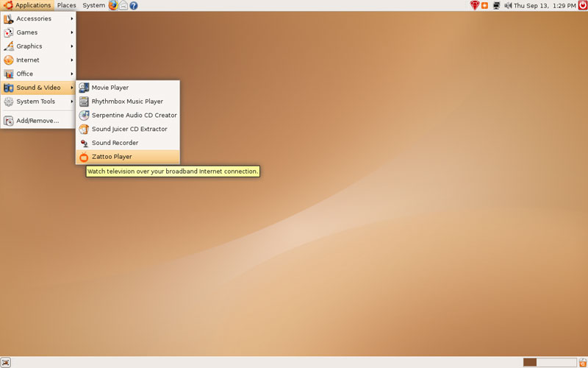Launch Zattoo Player
The image size is (588, 368).
[x=127, y=157]
